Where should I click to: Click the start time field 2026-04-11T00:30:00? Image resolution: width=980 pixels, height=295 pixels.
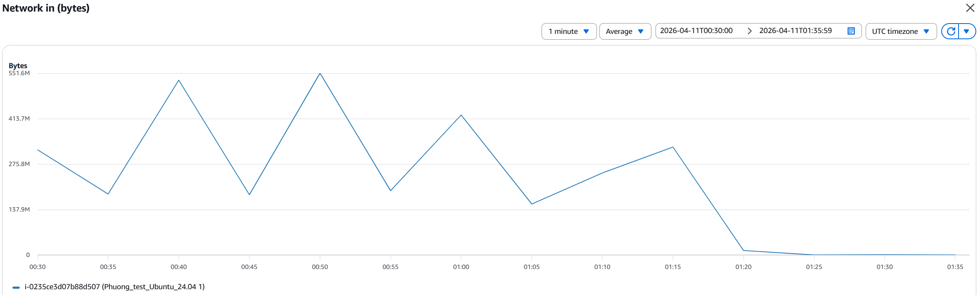[x=696, y=31]
